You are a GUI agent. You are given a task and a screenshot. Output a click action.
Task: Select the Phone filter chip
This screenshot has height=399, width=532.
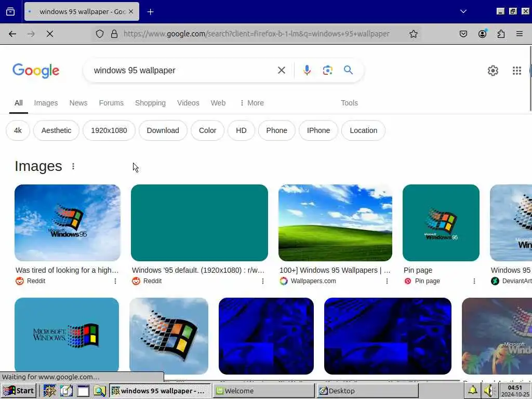276,130
